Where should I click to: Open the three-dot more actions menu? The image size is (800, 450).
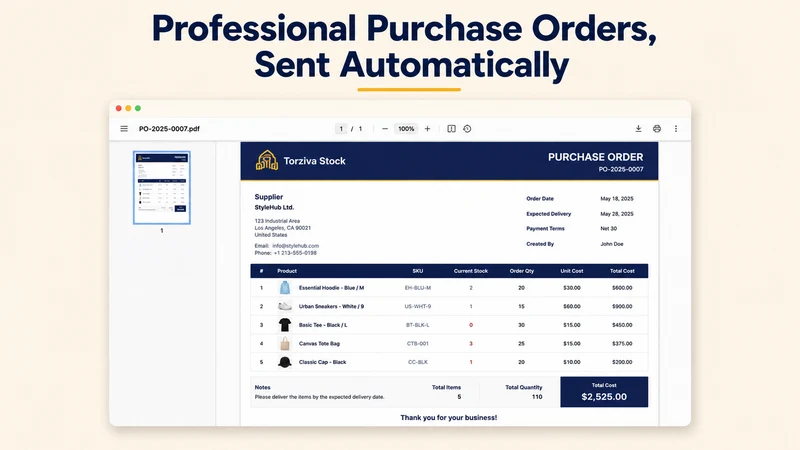[x=676, y=129]
